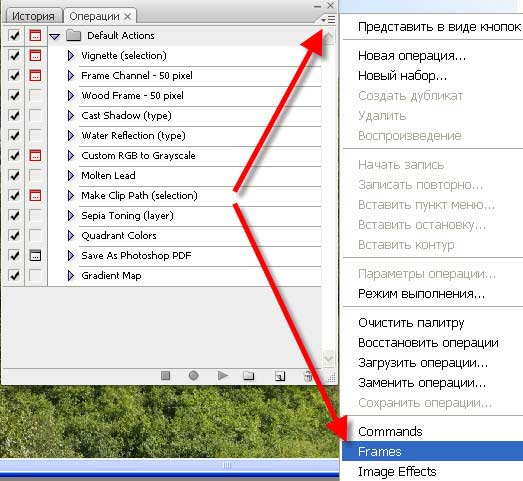Collapse the Default Actions set
Viewport: 523px width, 481px height.
click(x=55, y=36)
